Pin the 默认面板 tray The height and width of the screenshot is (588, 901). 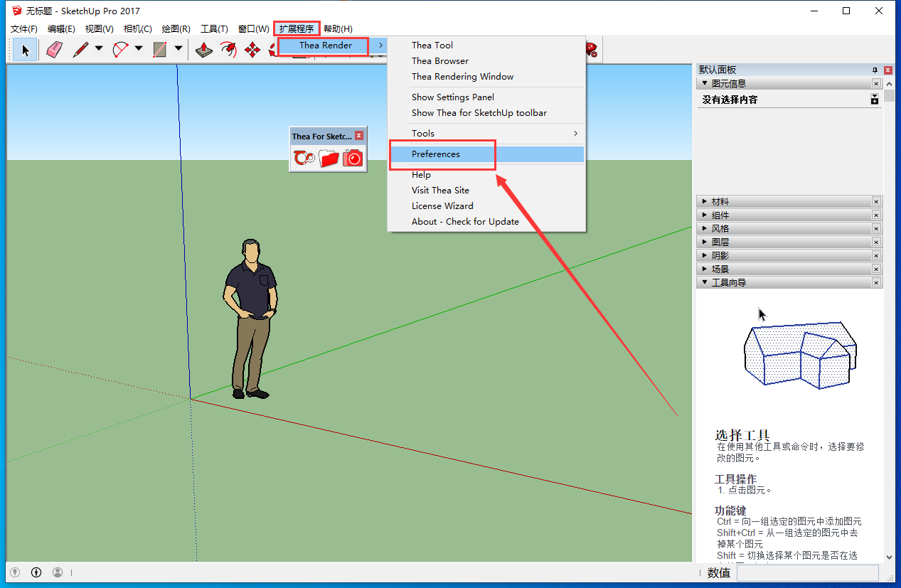click(x=875, y=70)
